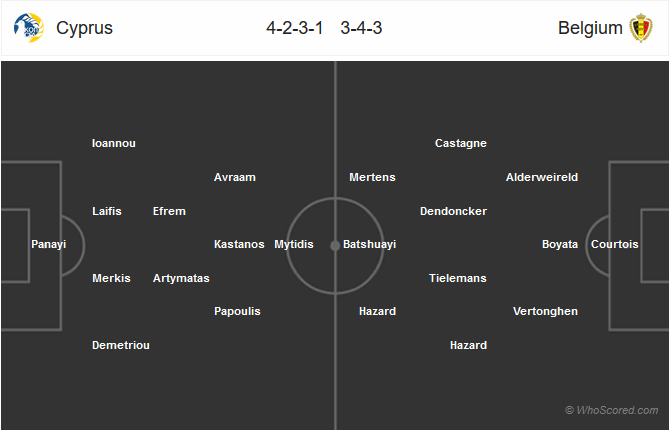Open the Belgium team name link
The image size is (670, 430).
click(590, 28)
